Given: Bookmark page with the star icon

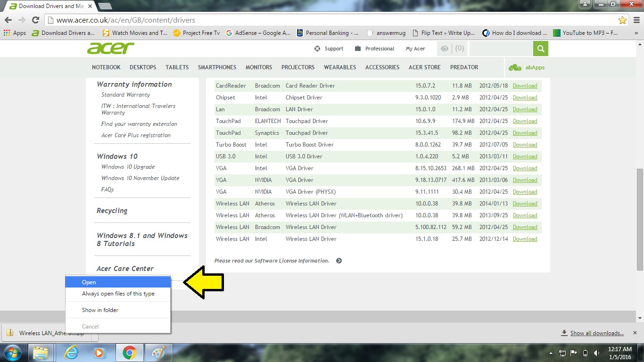Looking at the screenshot, I should click(623, 20).
